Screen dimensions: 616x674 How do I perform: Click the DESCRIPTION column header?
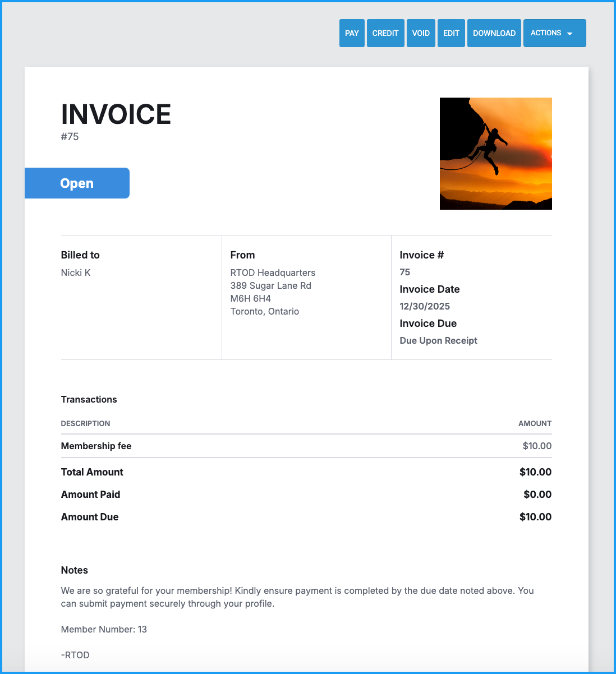85,423
